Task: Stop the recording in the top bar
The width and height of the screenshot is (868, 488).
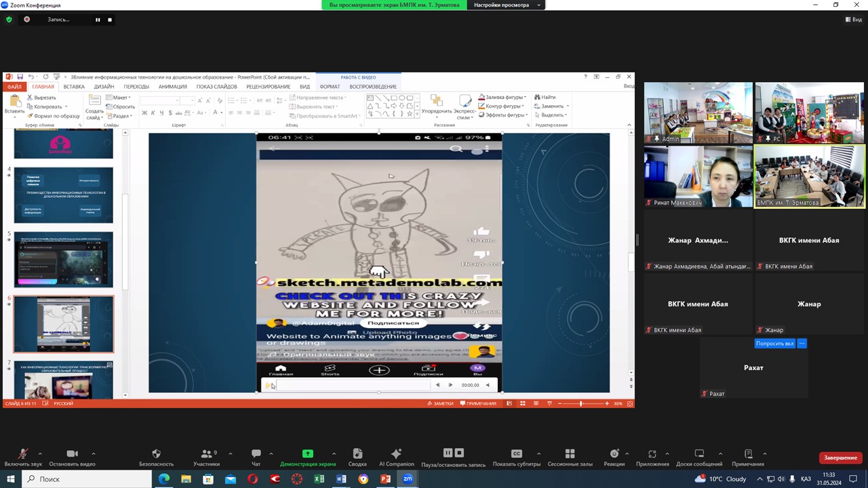Action: 110,20
